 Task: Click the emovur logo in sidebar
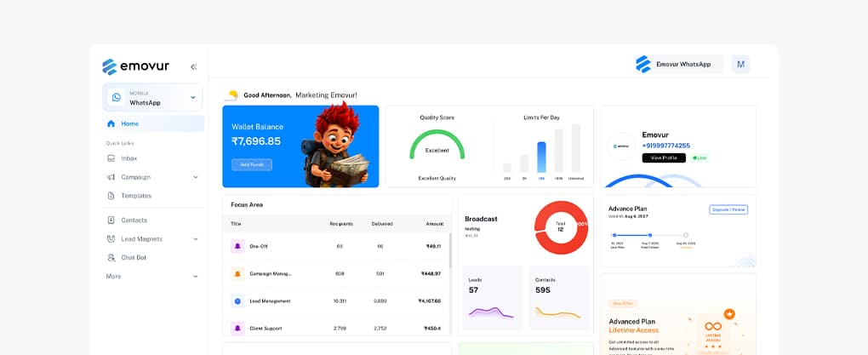point(135,67)
